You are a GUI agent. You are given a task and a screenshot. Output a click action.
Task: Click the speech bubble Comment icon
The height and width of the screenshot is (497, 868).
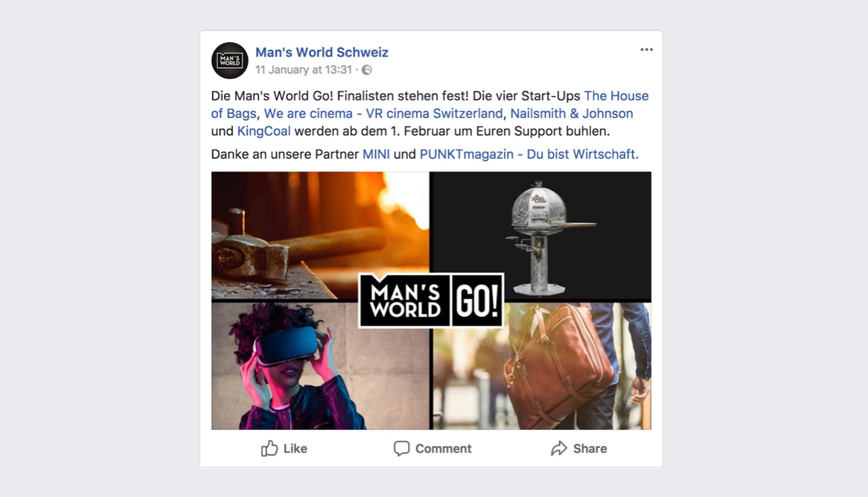401,448
